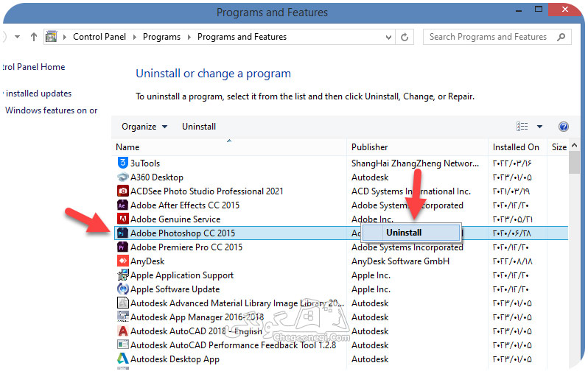Open the installed updates link
Image resolution: width=588 pixels, height=374 pixels.
tap(38, 93)
